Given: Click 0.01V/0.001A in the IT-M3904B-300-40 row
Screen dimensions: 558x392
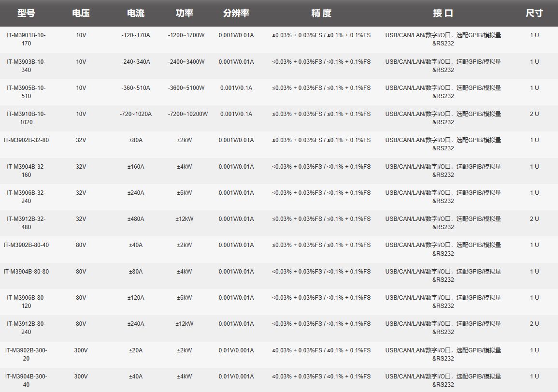Looking at the screenshot, I should point(236,377).
